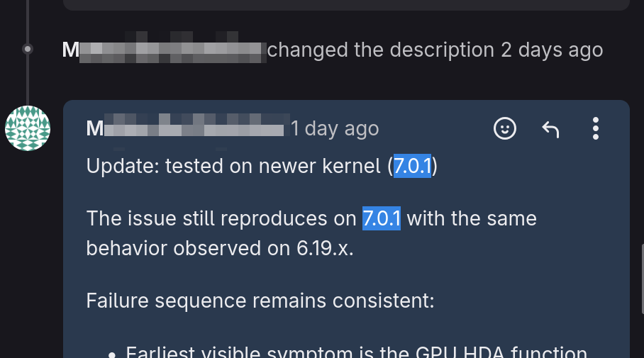Click the "1 day ago" comment timestamp

pyautogui.click(x=335, y=129)
